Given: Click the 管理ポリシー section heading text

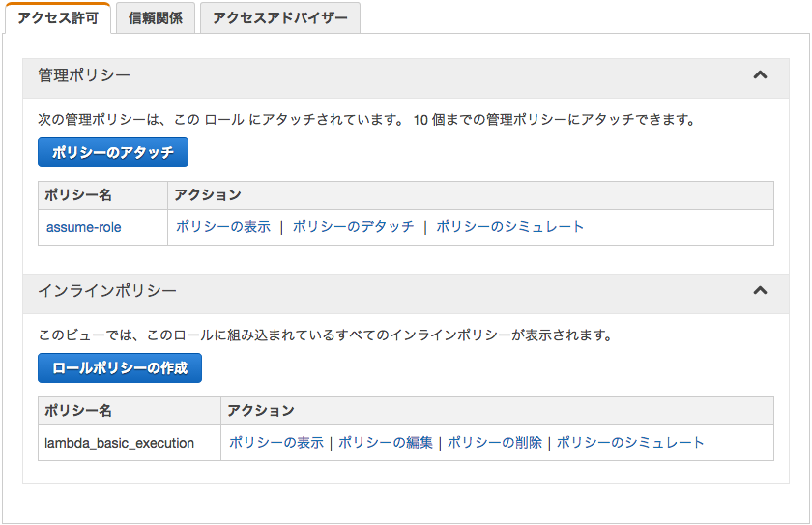Looking at the screenshot, I should [84, 75].
